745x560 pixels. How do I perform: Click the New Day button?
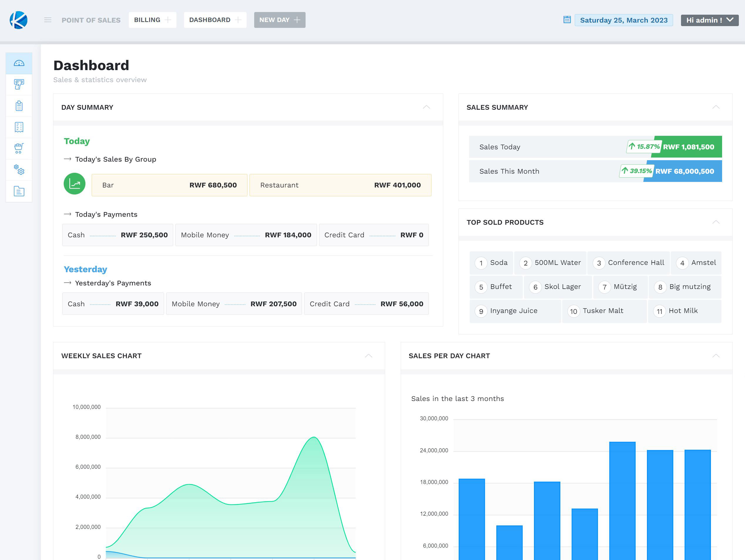[279, 20]
